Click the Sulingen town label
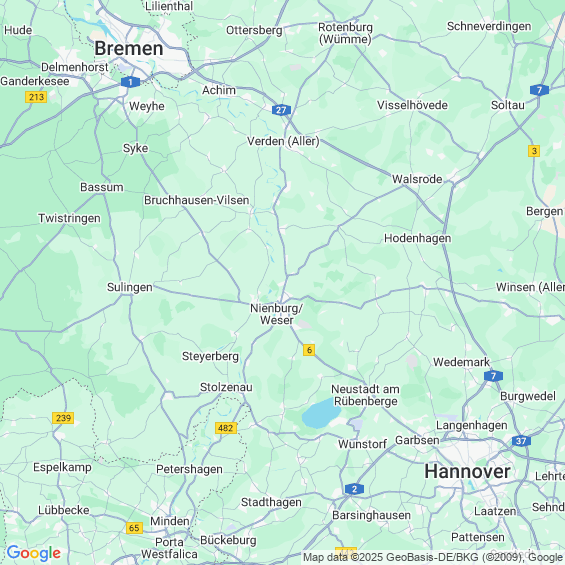This screenshot has width=565, height=565. [130, 288]
